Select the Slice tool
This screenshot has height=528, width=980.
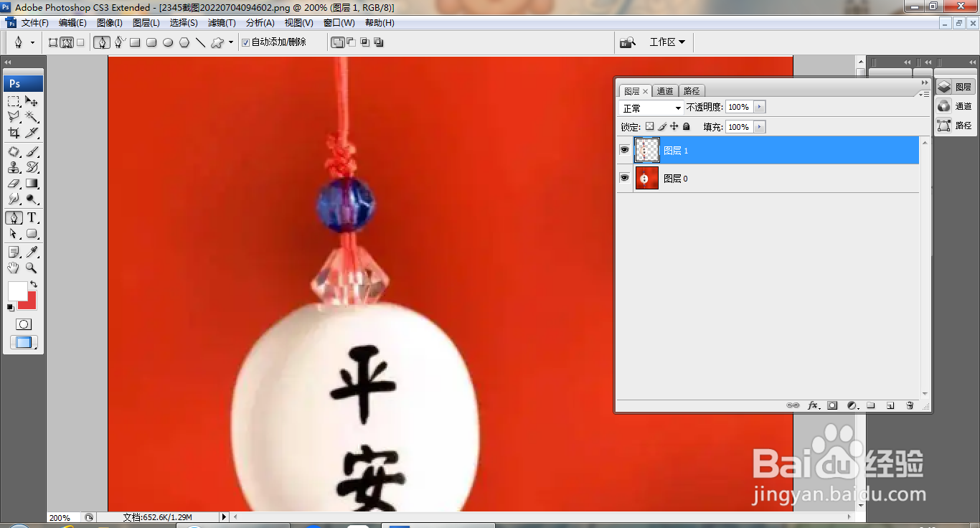click(32, 133)
